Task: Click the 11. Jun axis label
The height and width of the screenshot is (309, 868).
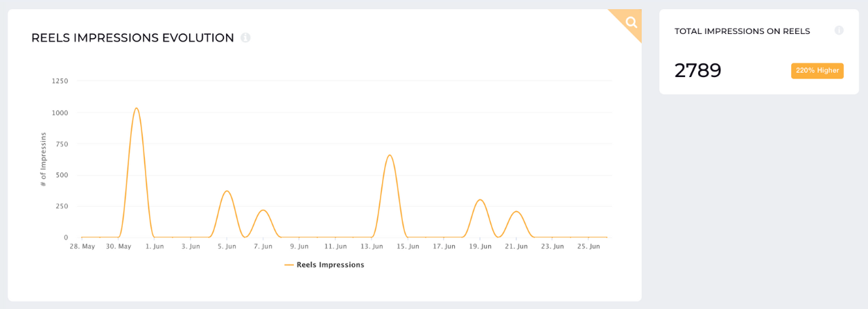Action: tap(336, 247)
